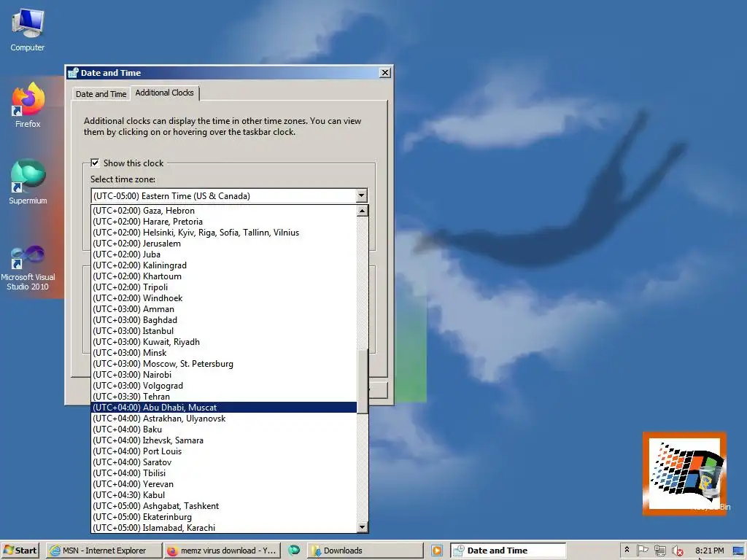The width and height of the screenshot is (747, 560).
Task: Open the Computer desktop icon
Action: coord(28,30)
